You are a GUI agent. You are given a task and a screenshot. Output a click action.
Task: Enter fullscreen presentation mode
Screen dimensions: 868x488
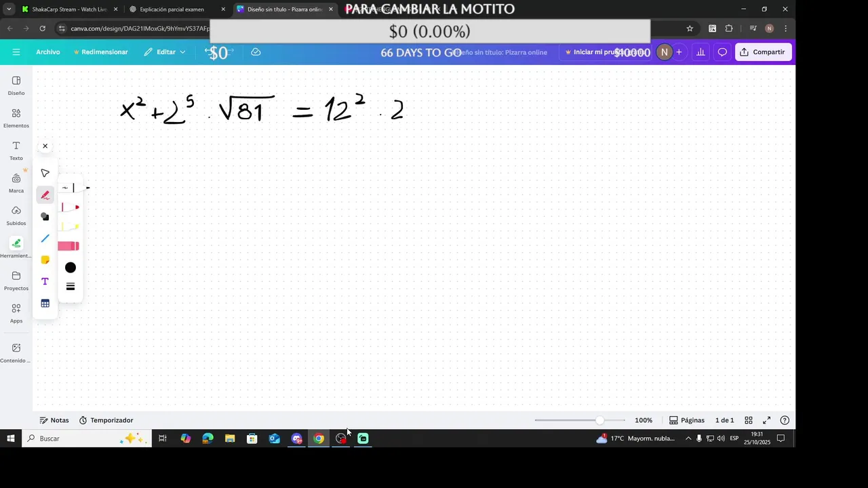767,420
